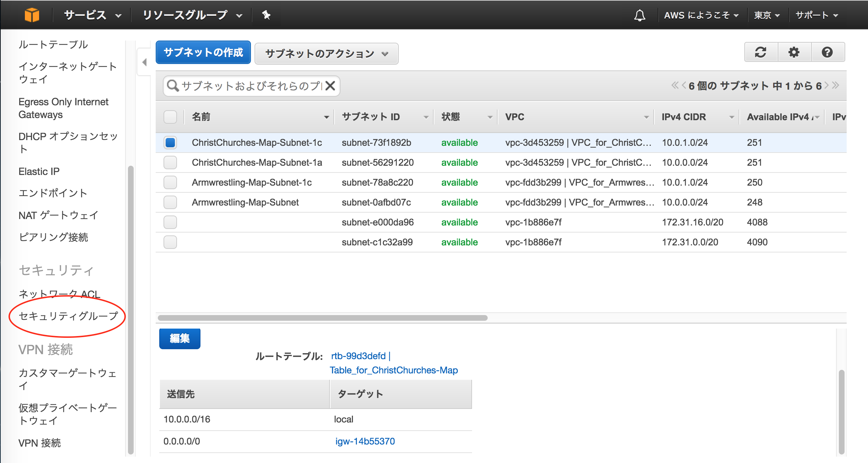
Task: Open the サービス dropdown menu
Action: pos(93,15)
